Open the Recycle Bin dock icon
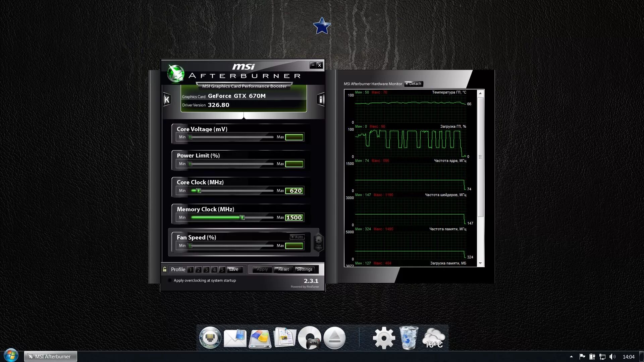 pos(409,338)
